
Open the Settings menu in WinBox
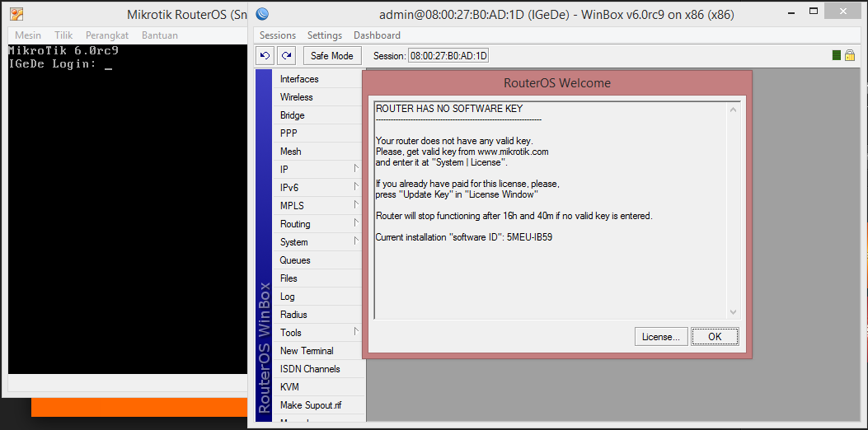pos(325,35)
